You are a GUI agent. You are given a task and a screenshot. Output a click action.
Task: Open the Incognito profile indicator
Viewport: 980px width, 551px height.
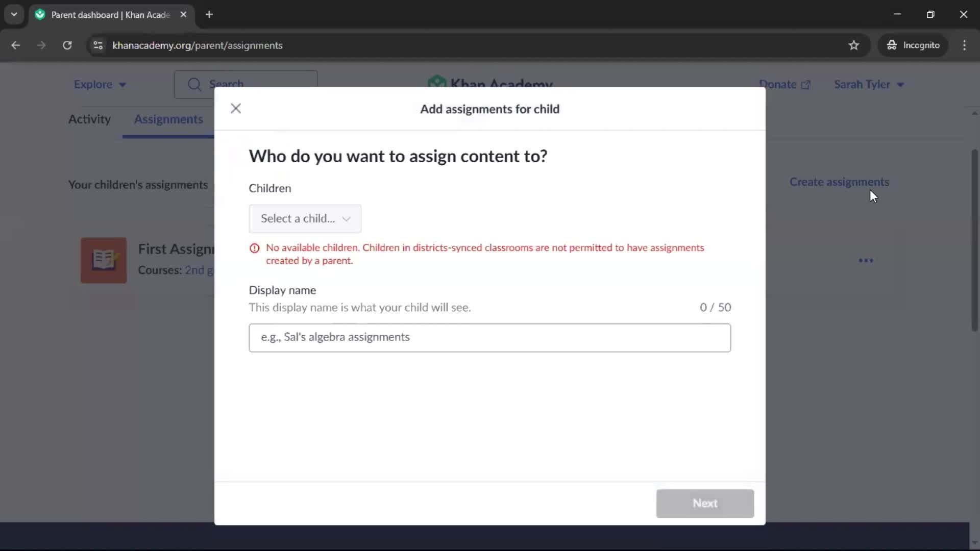click(913, 45)
